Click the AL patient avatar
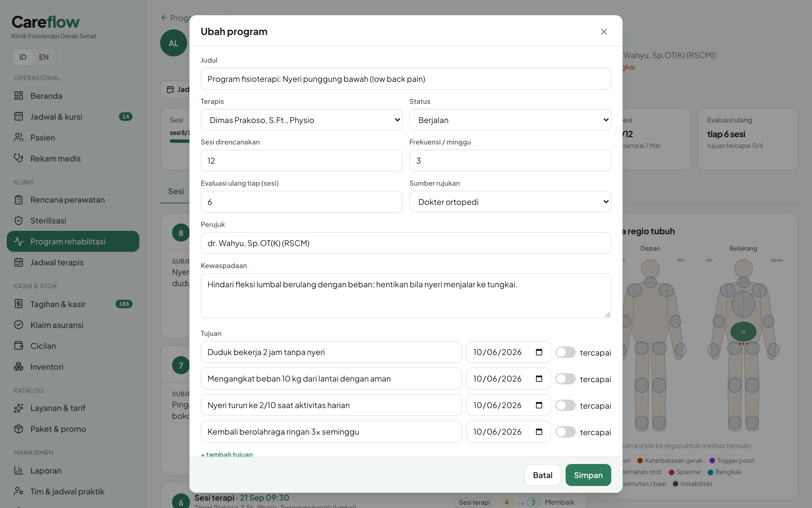Screen dimensions: 812x508 pyautogui.click(x=173, y=43)
